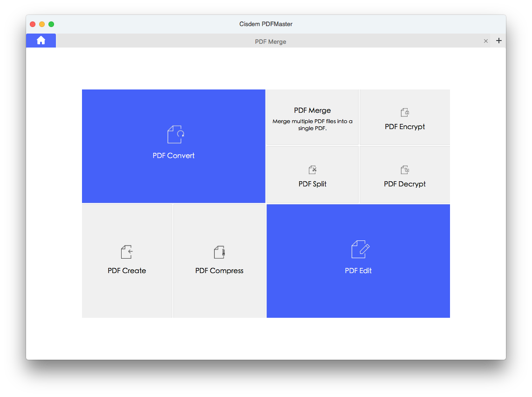Click the PDF Split tile
Screen dimensions: 532x397
[x=312, y=174]
